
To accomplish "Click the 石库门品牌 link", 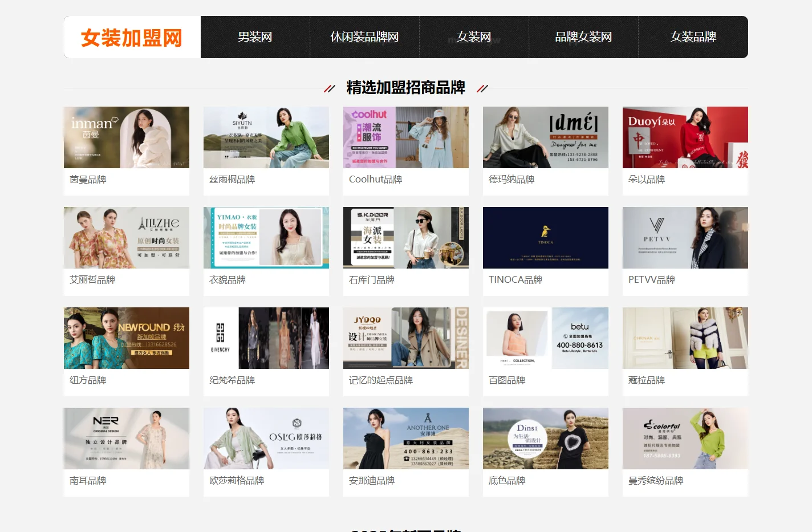I will click(372, 280).
